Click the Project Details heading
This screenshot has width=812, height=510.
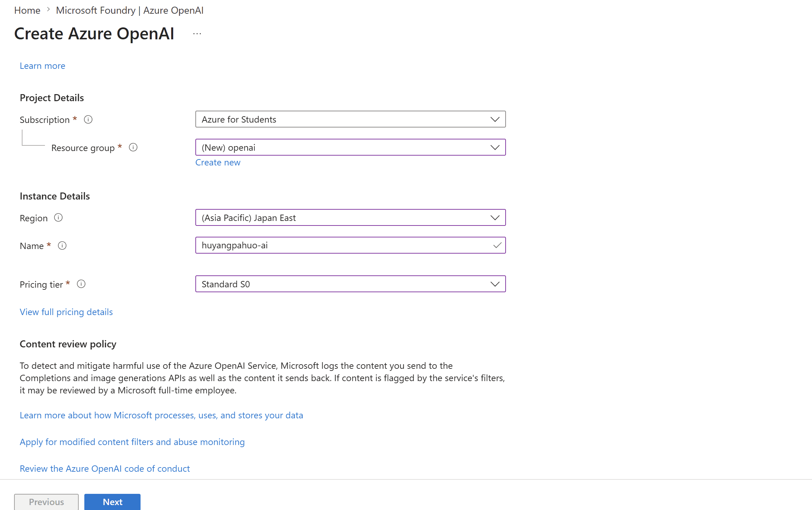point(52,98)
